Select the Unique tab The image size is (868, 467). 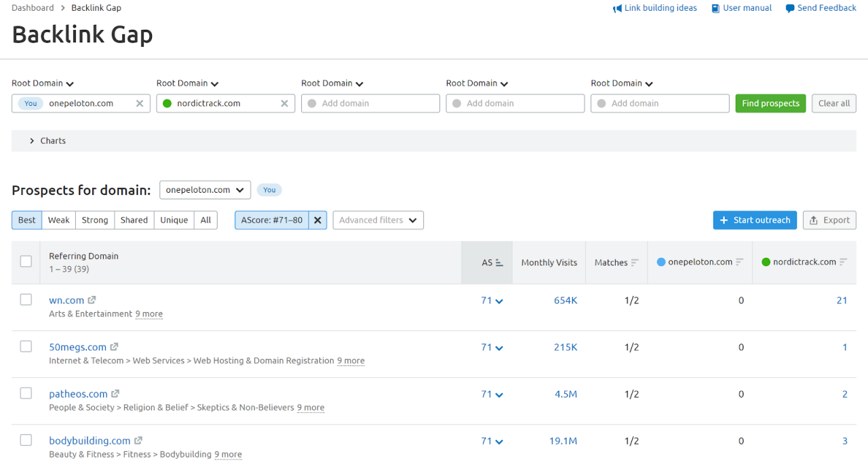174,220
